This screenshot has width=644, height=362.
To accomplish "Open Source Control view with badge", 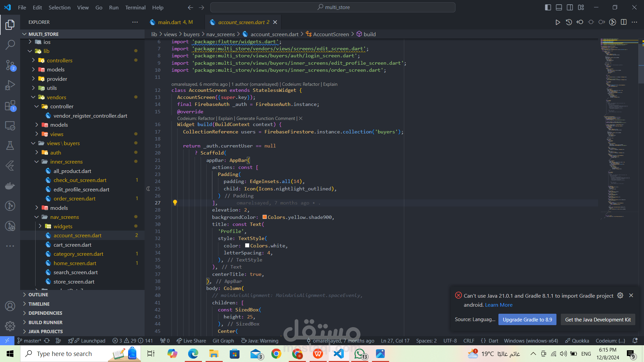I will 10,65.
